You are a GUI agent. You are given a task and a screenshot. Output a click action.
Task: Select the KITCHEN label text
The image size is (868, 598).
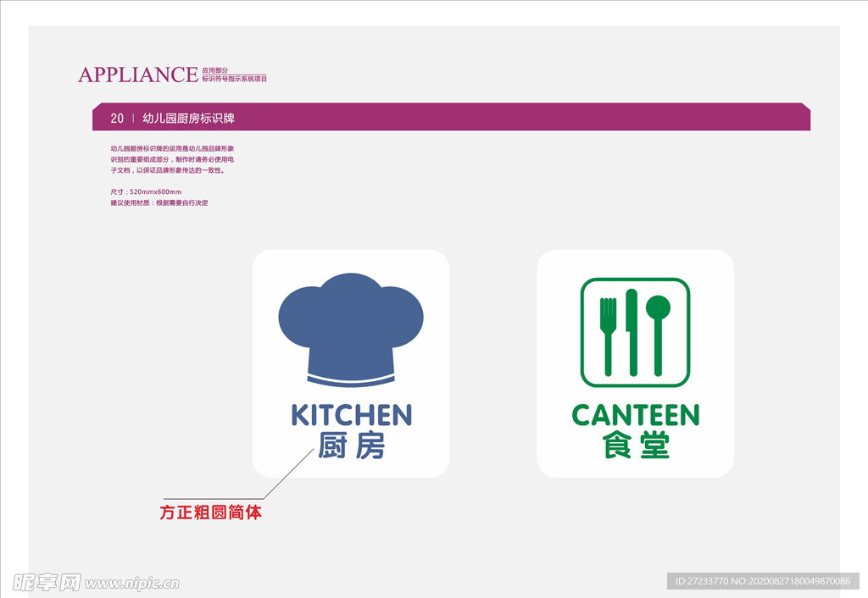(x=352, y=415)
